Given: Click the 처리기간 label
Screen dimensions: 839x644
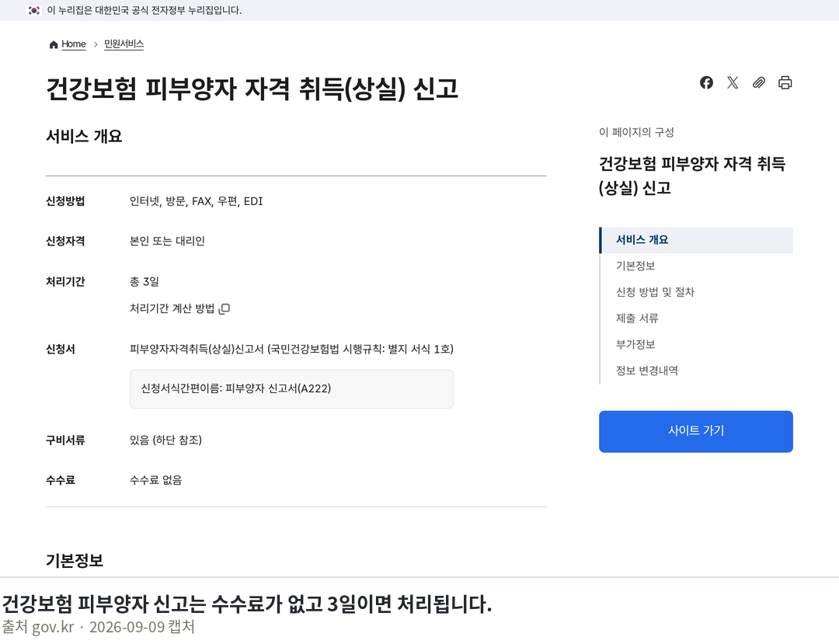Looking at the screenshot, I should coord(65,282).
